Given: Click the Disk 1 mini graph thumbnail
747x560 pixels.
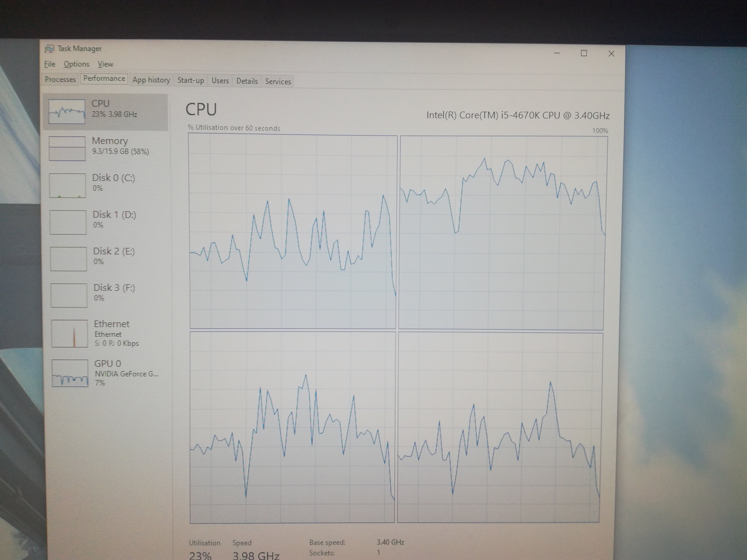Looking at the screenshot, I should click(68, 222).
